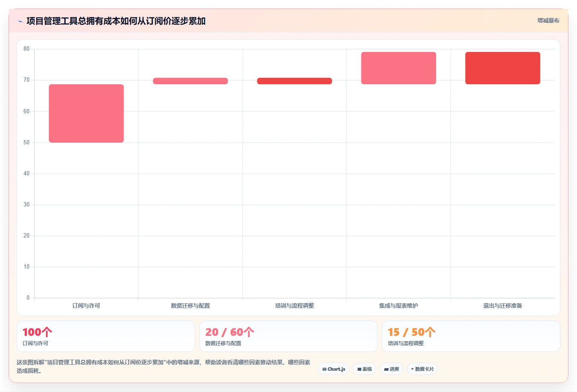Screen dimensions: 577x392
Task: Click the description paragraph starting 这张图拆解
Action: tap(164, 366)
